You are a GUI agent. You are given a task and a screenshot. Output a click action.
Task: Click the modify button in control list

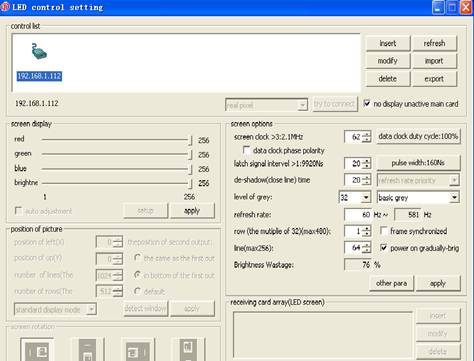(x=388, y=61)
